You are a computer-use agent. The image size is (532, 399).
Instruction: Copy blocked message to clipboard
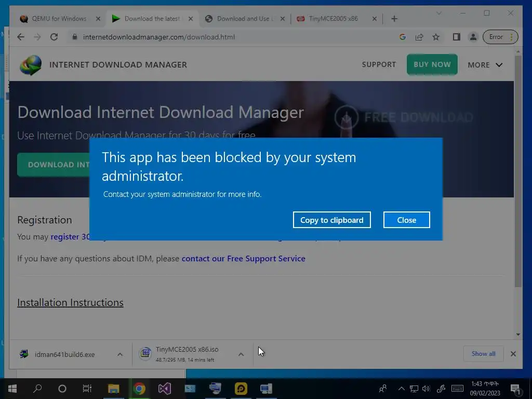(x=332, y=220)
